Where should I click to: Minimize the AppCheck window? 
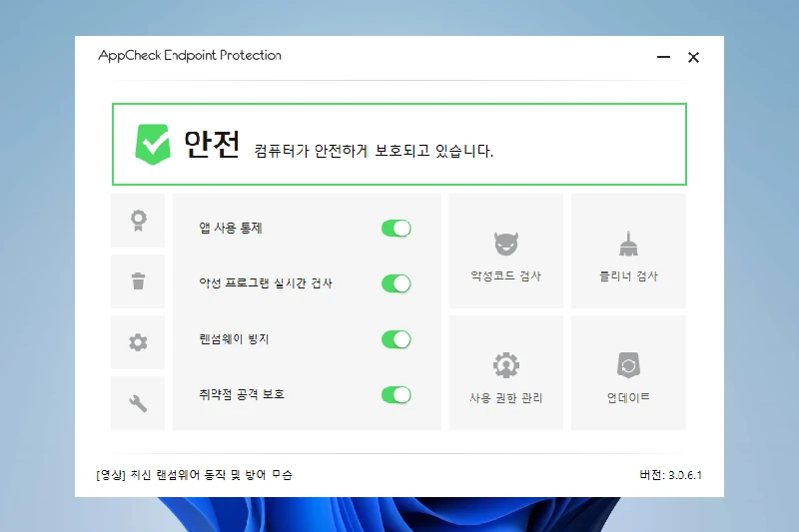pyautogui.click(x=663, y=57)
